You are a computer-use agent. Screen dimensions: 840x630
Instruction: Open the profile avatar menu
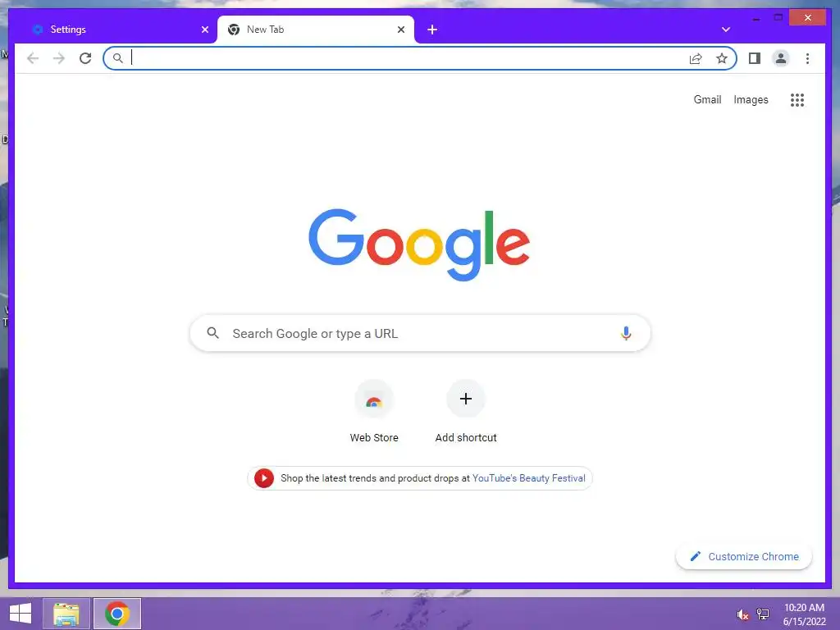781,58
